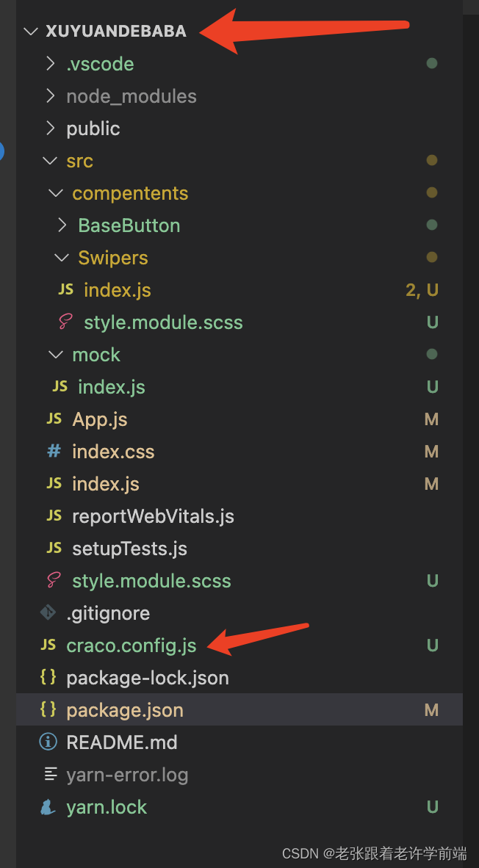Expand the node_modules folder chevron
This screenshot has height=868, width=479.
50,96
